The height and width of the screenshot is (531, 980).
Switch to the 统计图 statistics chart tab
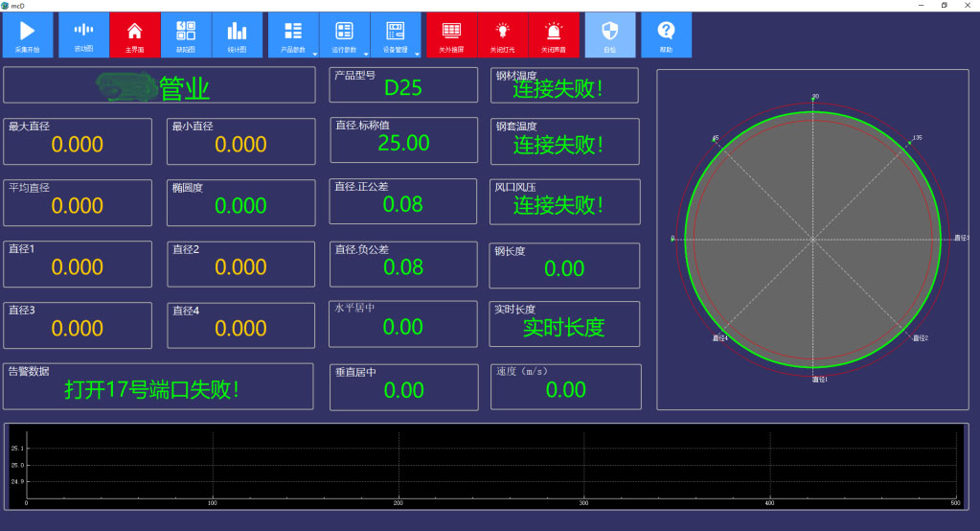pos(237,35)
